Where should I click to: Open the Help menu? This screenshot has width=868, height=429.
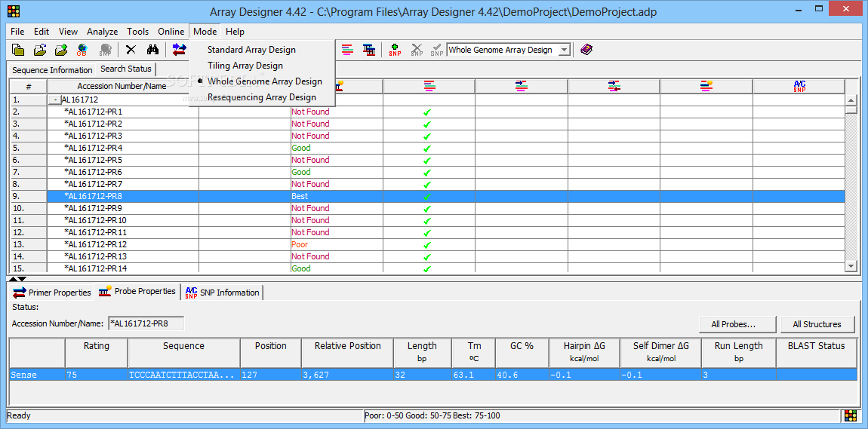pyautogui.click(x=235, y=32)
